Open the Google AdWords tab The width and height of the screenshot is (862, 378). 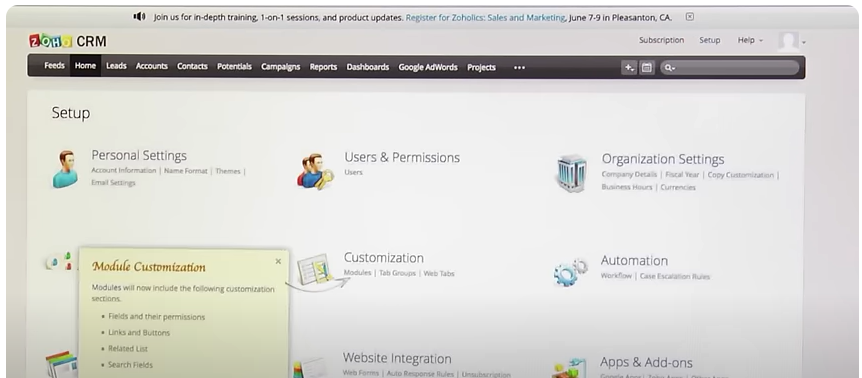(x=428, y=67)
